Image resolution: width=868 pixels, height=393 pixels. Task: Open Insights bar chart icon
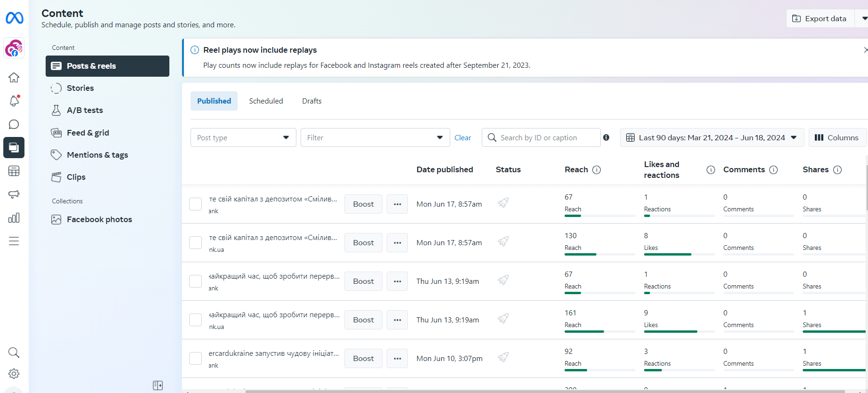pyautogui.click(x=14, y=217)
